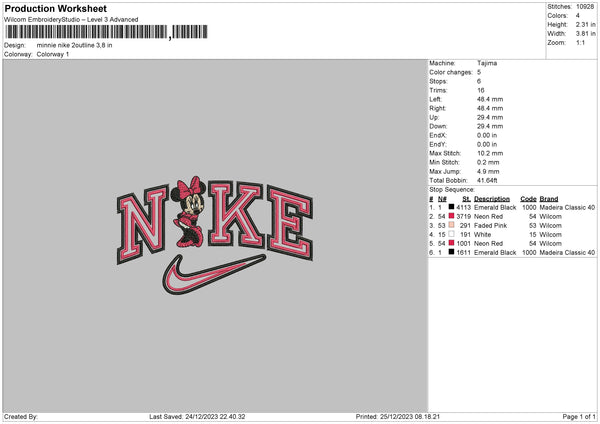Click the 'Last Saved: 24/12/2023 22.40.32' footer text
Image resolution: width=600 pixels, height=424 pixels.
pyautogui.click(x=197, y=417)
